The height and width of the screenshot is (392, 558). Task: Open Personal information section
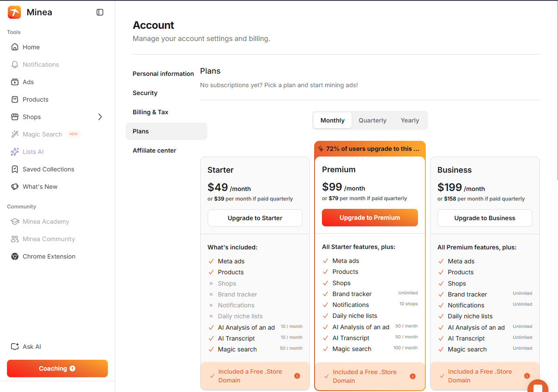click(163, 74)
